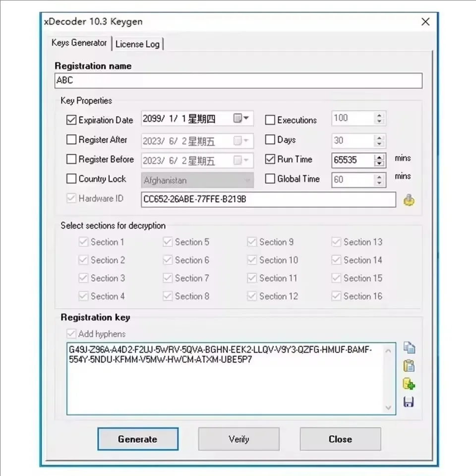The height and width of the screenshot is (476, 476).
Task: Click the Section 5 checkbox
Action: (168, 242)
